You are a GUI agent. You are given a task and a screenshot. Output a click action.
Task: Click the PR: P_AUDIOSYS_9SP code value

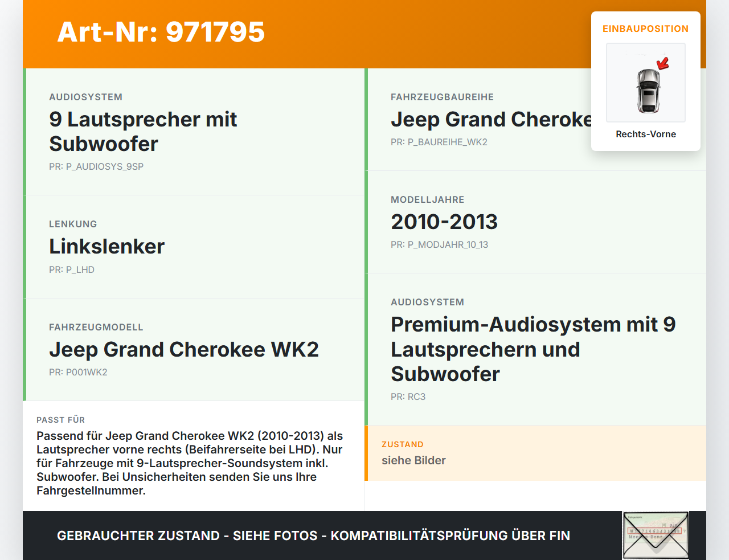pos(96,166)
